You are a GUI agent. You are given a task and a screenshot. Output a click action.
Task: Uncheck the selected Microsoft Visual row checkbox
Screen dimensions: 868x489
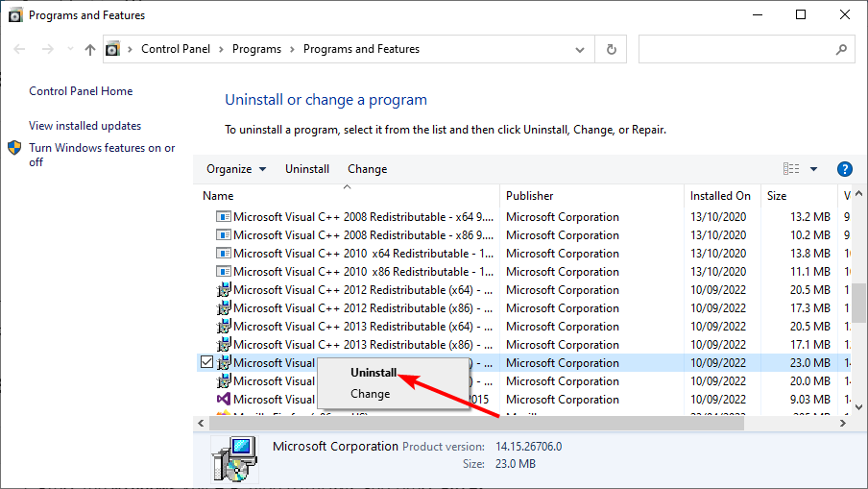point(206,362)
